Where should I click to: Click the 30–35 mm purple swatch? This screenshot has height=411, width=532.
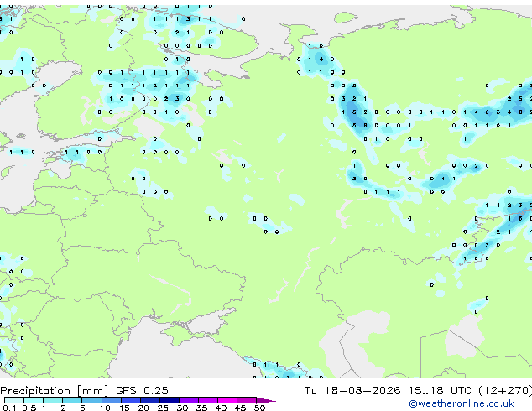pos(189,400)
